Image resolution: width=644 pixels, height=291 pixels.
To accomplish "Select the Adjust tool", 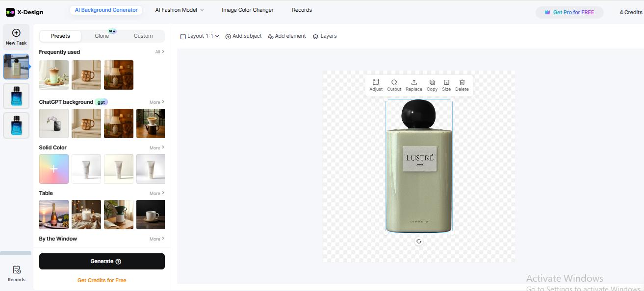I will [x=376, y=85].
